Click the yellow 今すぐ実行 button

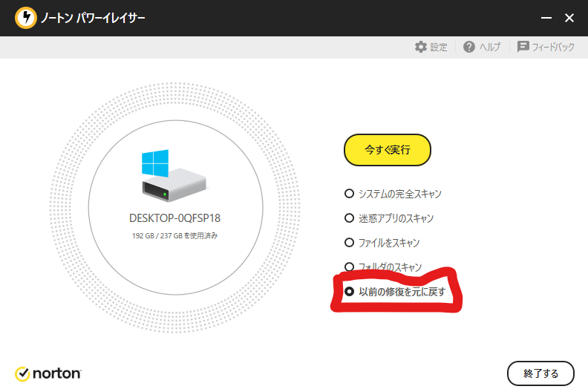point(388,150)
